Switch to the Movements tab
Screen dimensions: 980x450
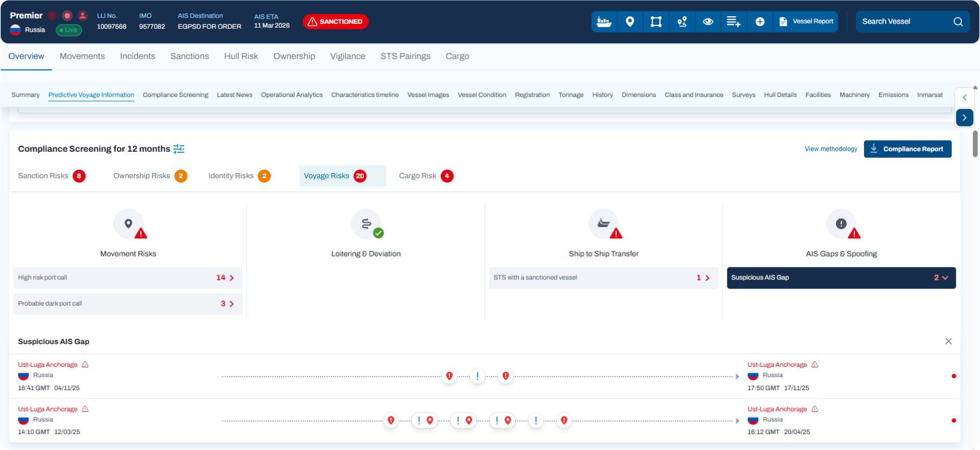point(82,56)
